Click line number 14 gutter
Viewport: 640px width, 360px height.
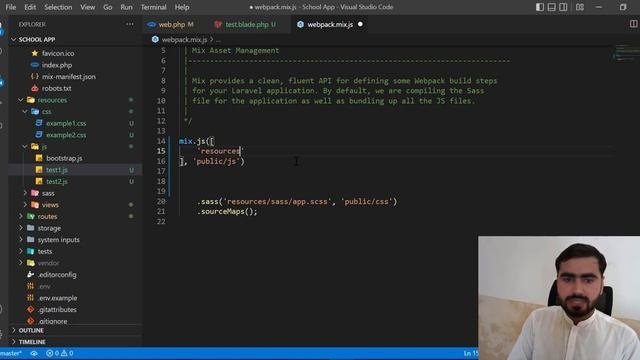(x=161, y=141)
